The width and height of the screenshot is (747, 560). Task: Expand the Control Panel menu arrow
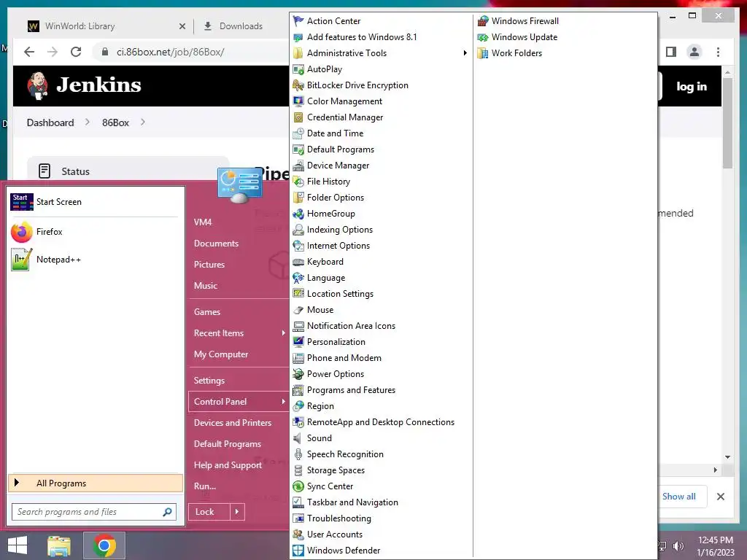pos(284,402)
